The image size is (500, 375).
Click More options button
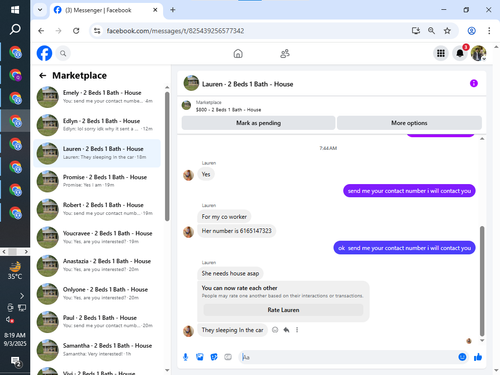pyautogui.click(x=409, y=123)
